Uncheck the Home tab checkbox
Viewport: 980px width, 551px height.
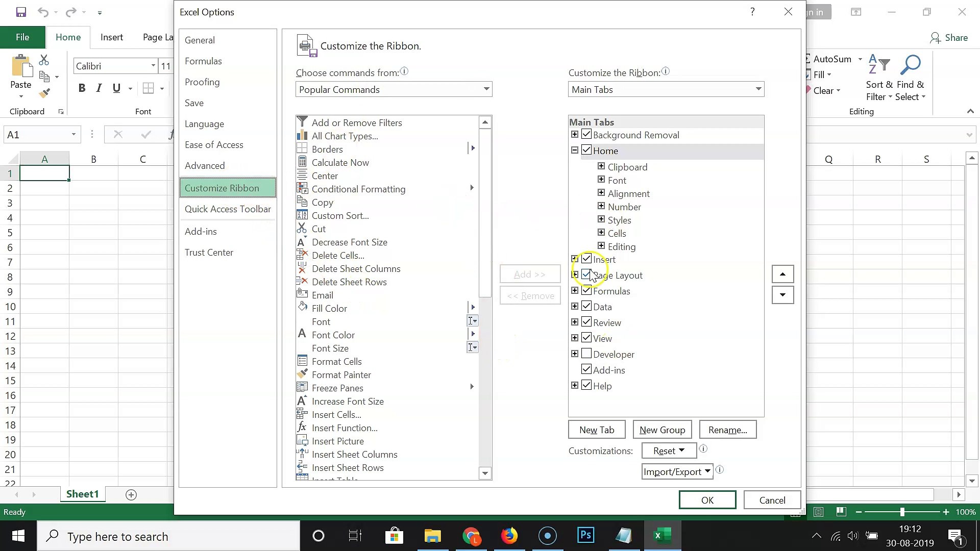click(x=586, y=151)
